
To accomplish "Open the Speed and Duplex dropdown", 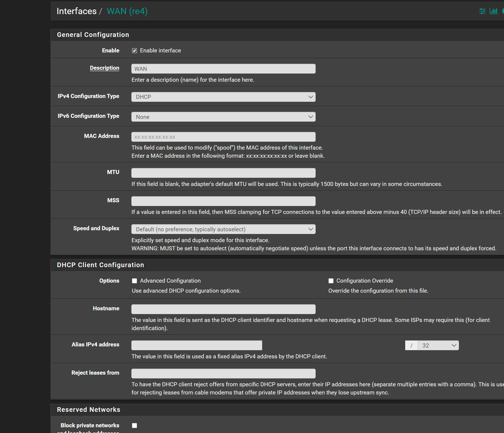I will (223, 229).
